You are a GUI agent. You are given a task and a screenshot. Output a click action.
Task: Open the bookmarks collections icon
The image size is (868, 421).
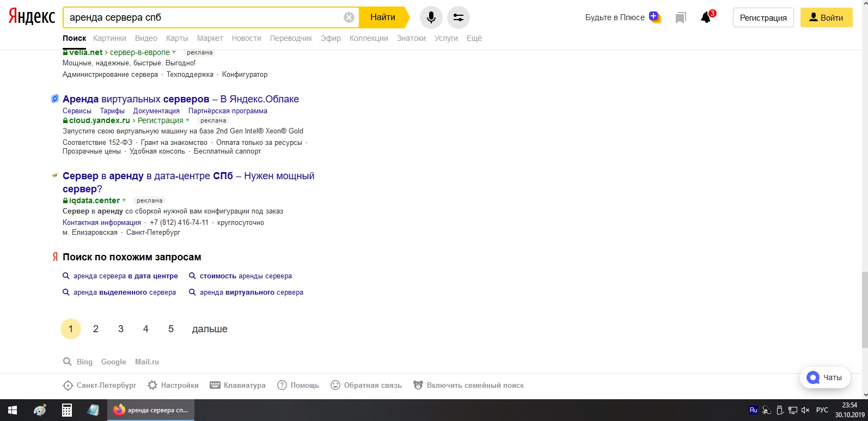click(x=681, y=18)
